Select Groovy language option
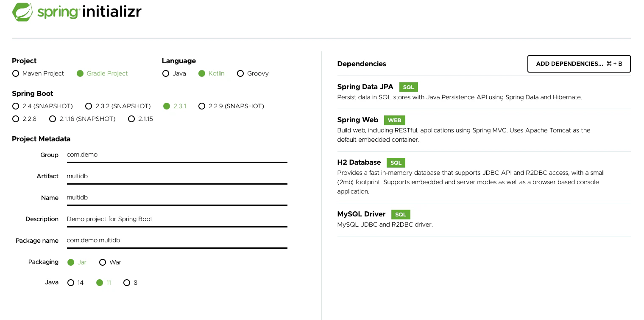644x320 pixels. tap(240, 73)
